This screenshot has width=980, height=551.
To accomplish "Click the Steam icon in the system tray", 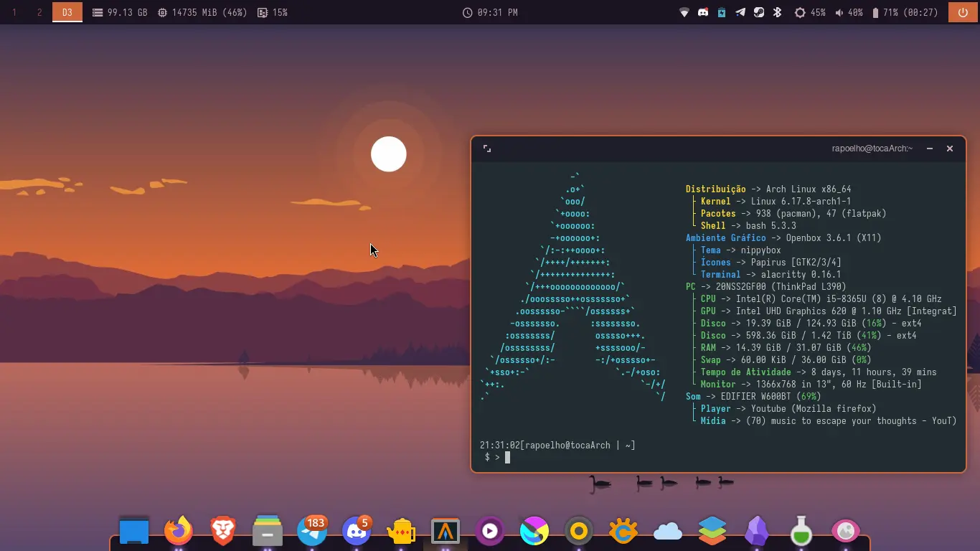I will coord(758,12).
